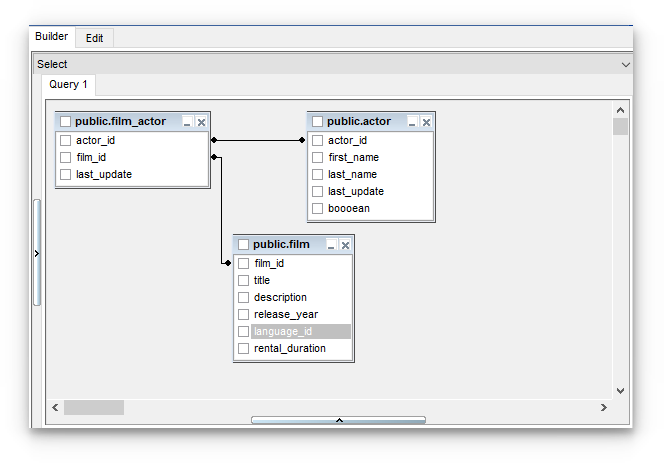This screenshot has width=664, height=463.
Task: Click the horizontal scrollbar right arrow
Action: (x=604, y=408)
